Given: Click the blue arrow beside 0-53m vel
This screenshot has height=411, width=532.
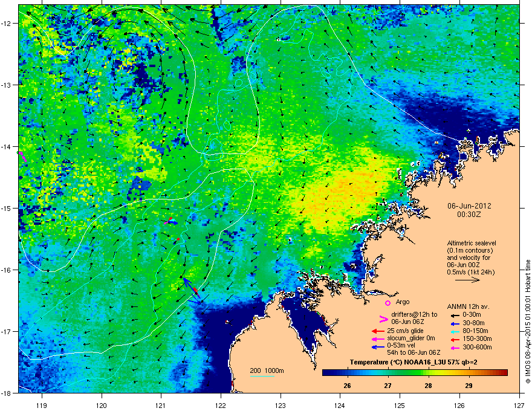Looking at the screenshot, I should tap(378, 347).
